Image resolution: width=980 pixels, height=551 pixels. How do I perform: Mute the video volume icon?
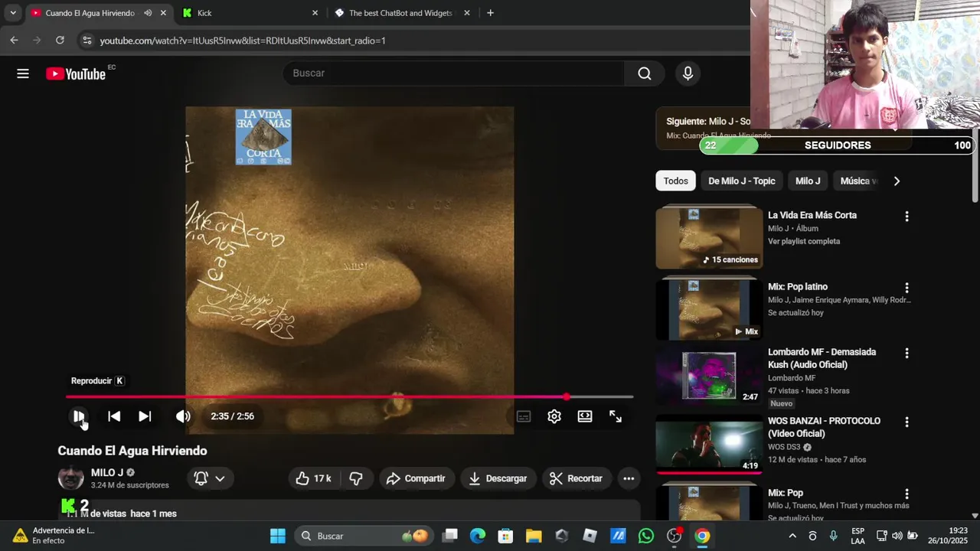(183, 416)
